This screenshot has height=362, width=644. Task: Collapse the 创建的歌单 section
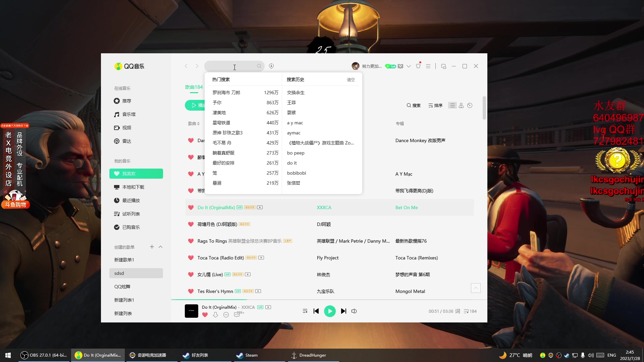[160, 247]
